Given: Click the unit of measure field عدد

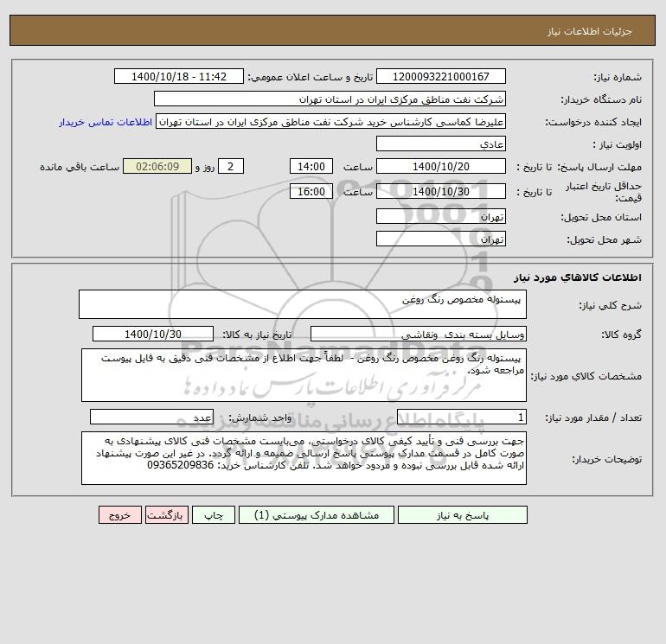Looking at the screenshot, I should (151, 417).
